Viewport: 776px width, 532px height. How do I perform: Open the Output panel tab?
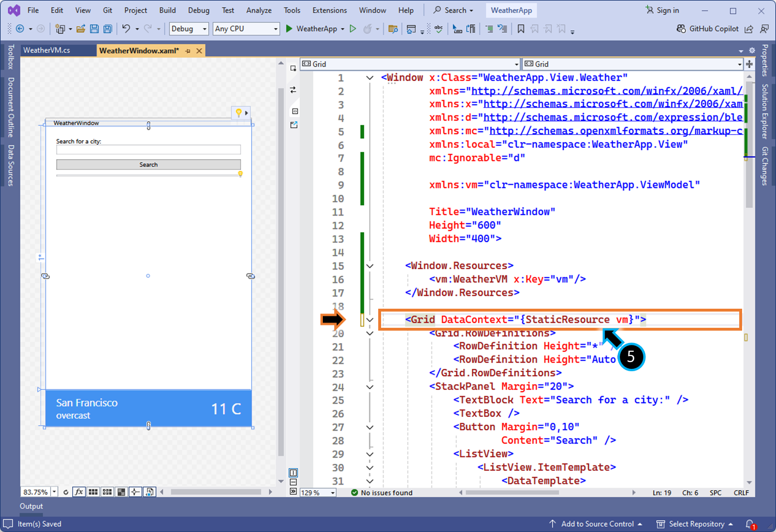point(32,506)
